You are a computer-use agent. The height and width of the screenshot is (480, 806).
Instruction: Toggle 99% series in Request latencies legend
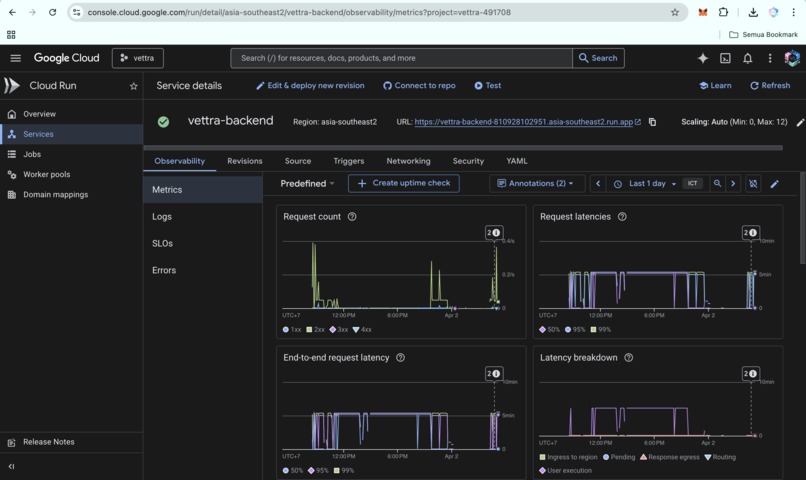click(x=601, y=329)
